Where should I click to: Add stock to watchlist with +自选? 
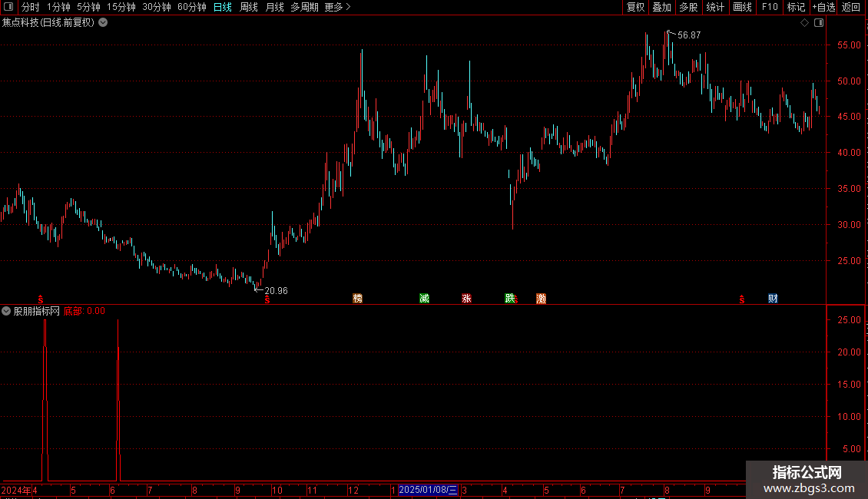click(x=823, y=7)
